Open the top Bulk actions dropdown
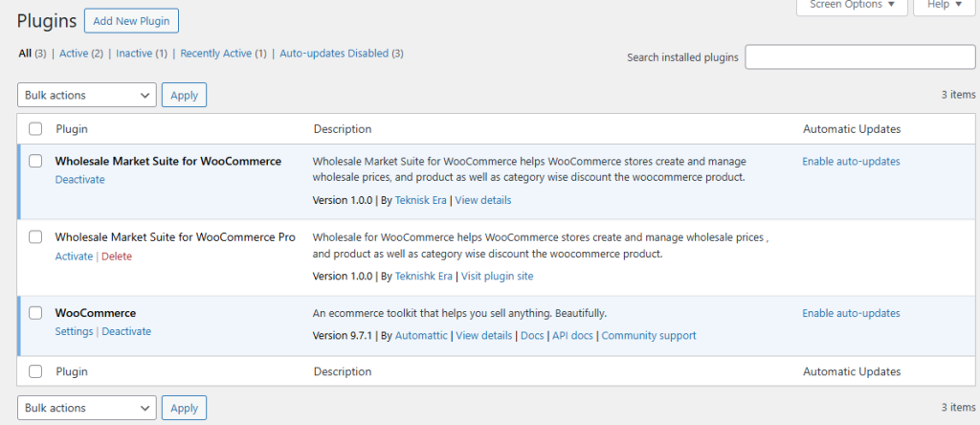Screen dimensions: 980x425 coord(86,95)
